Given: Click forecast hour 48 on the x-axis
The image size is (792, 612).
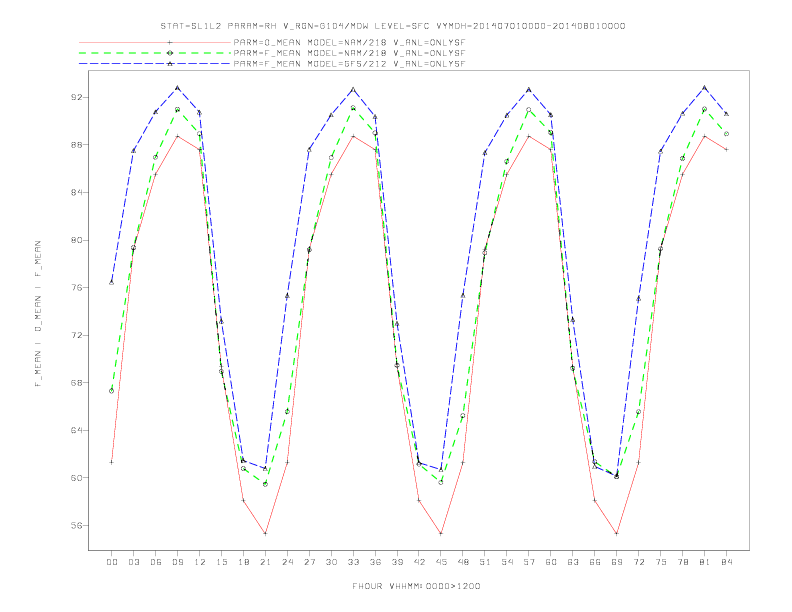Looking at the screenshot, I should click(x=463, y=562).
